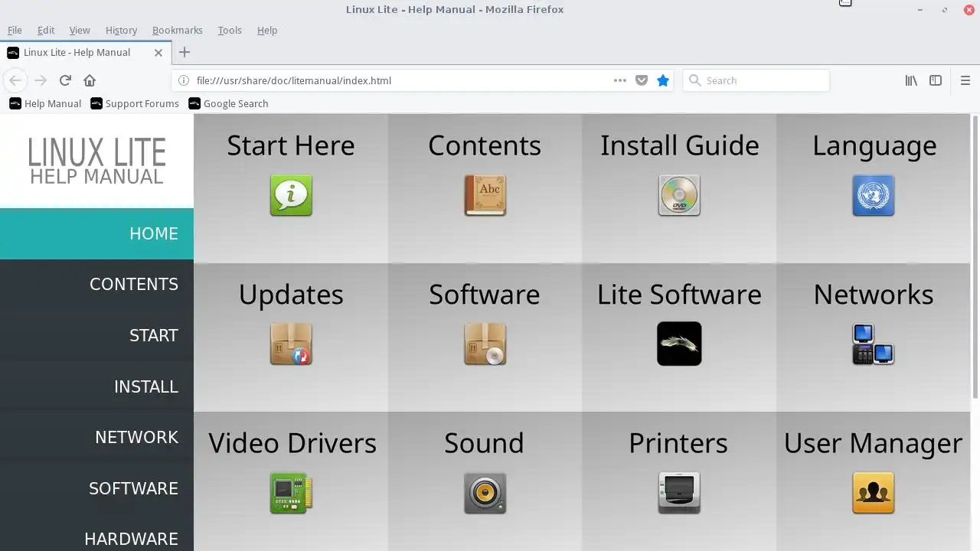
Task: Click the Install Guide heading text
Action: pyautogui.click(x=679, y=145)
